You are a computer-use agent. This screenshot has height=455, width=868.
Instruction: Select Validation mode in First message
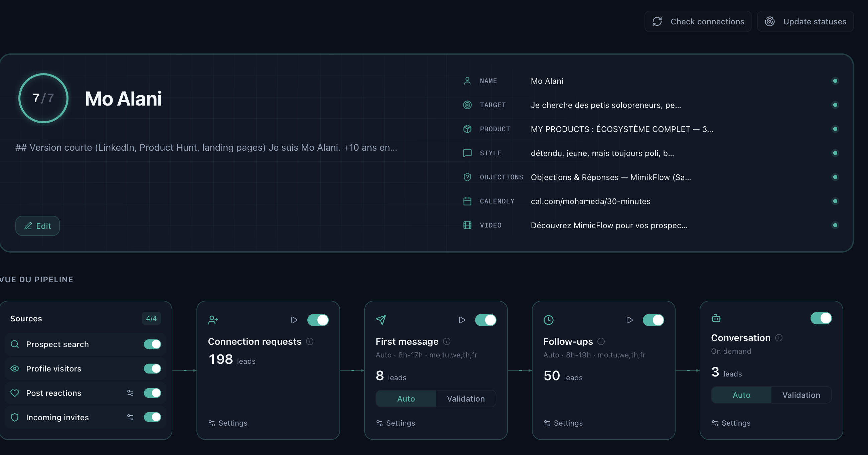[466, 399]
